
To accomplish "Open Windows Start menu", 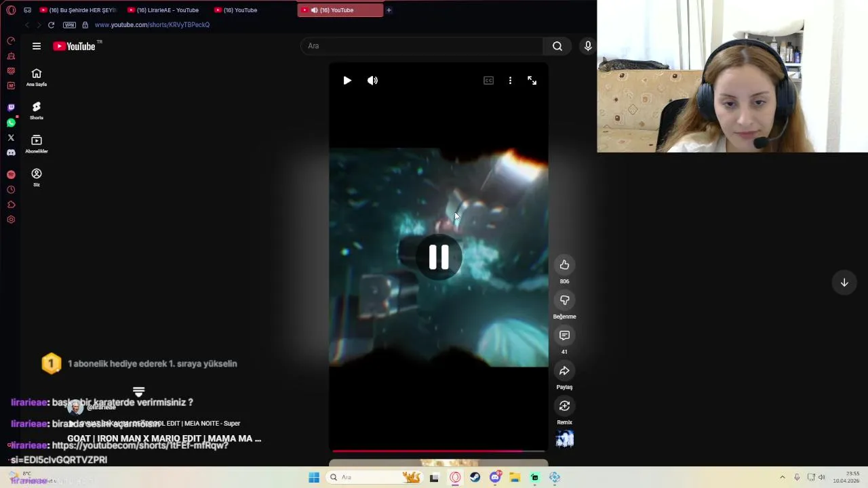I will tap(314, 477).
